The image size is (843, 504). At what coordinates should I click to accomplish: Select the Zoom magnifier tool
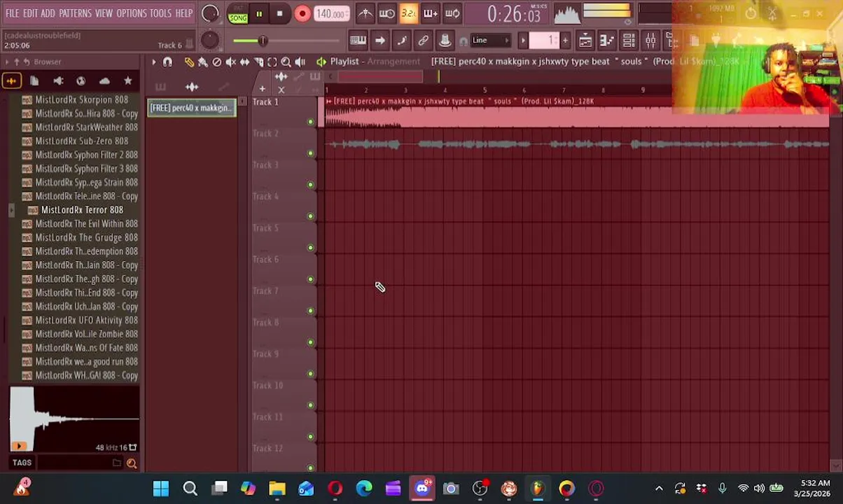coord(286,62)
